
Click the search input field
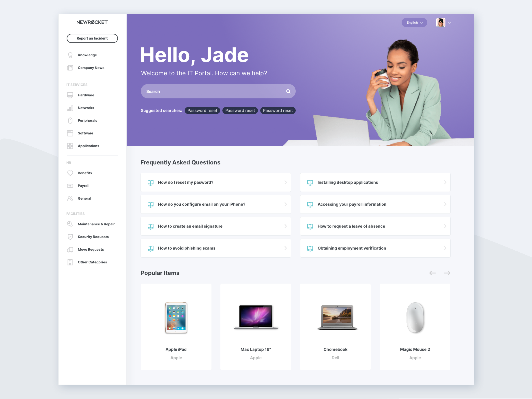(218, 91)
